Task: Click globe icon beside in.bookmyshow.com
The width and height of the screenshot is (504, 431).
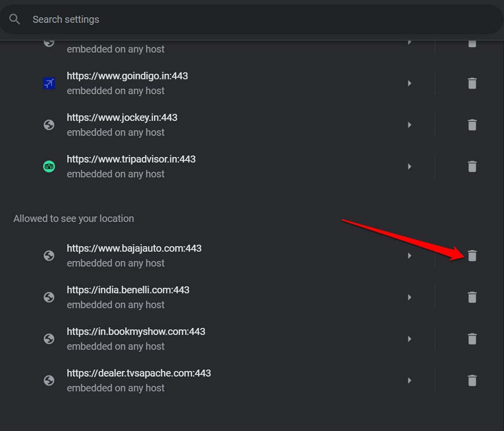Action: pos(49,339)
